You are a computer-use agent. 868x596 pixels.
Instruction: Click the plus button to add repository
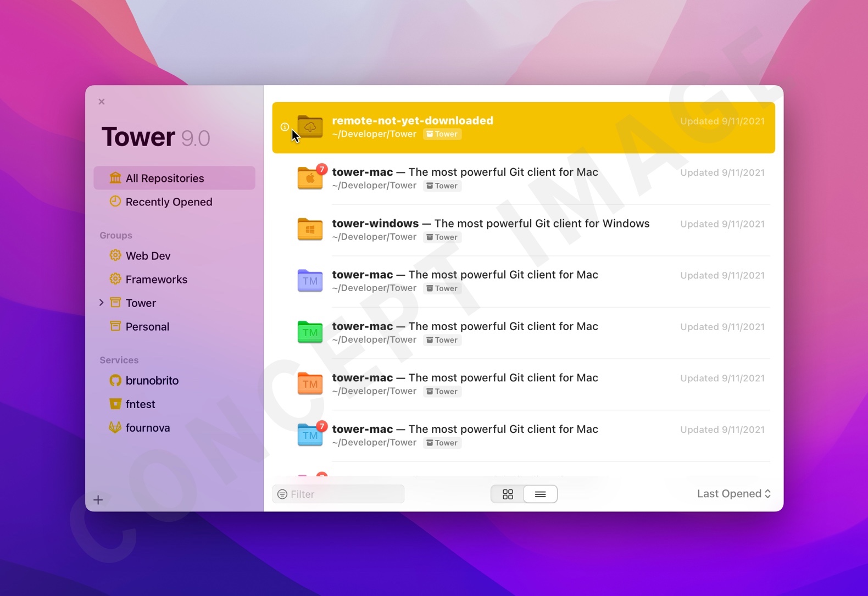[98, 500]
